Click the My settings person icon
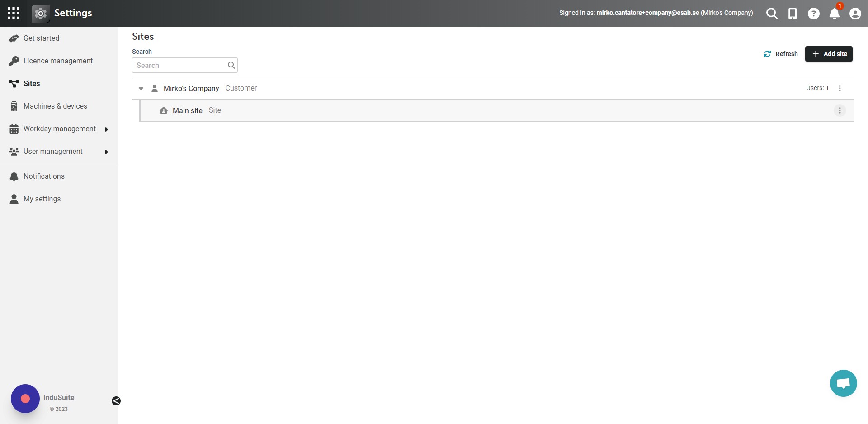The height and width of the screenshot is (424, 868). pos(14,199)
